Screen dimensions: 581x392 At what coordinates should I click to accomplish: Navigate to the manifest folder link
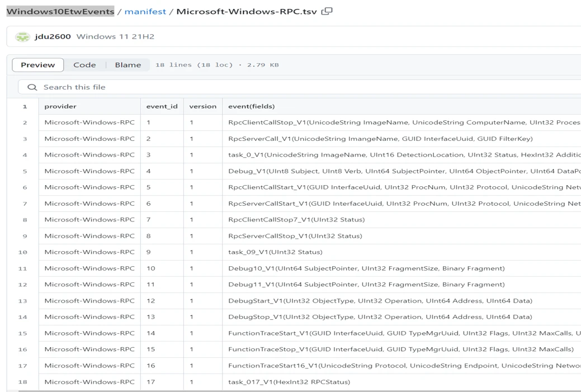tap(145, 11)
